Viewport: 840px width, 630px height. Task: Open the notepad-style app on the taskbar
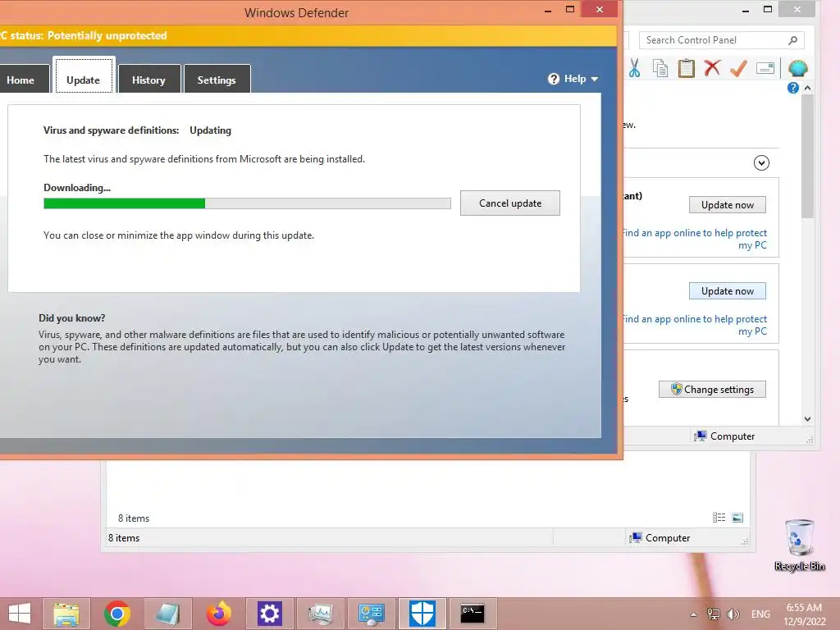(x=167, y=614)
